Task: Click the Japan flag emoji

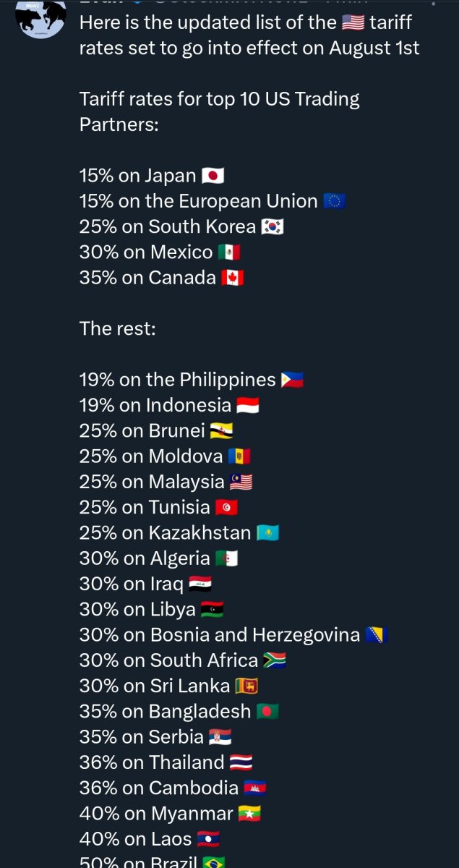Action: [x=213, y=176]
